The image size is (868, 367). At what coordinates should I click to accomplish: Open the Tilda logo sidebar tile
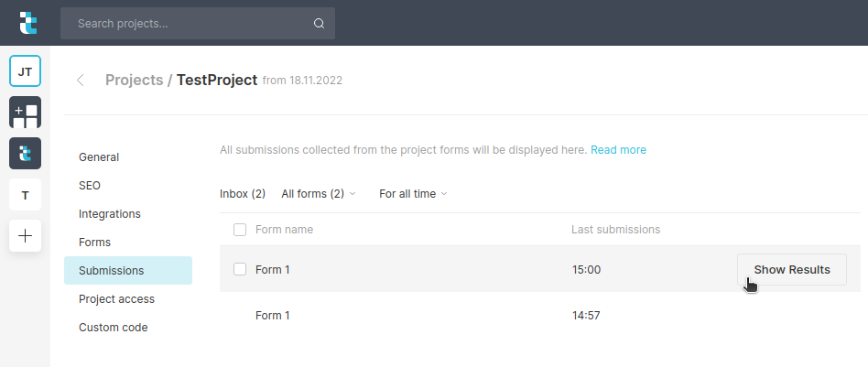point(25,153)
